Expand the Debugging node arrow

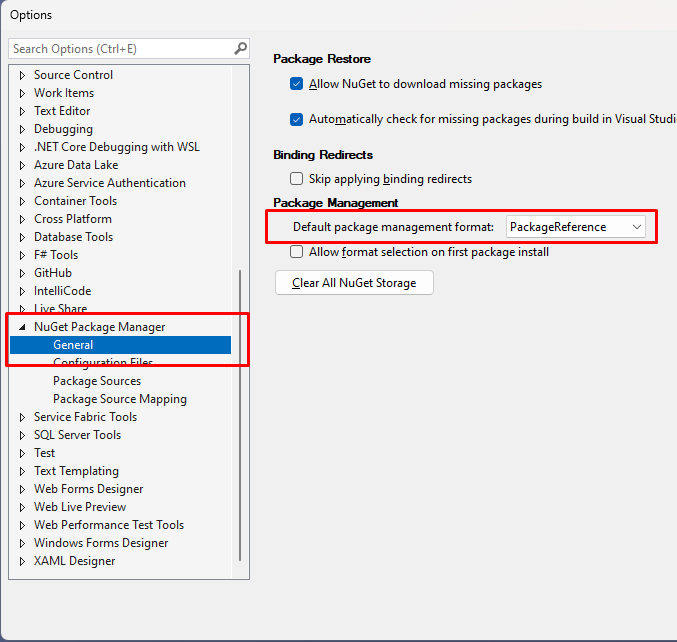[22, 129]
